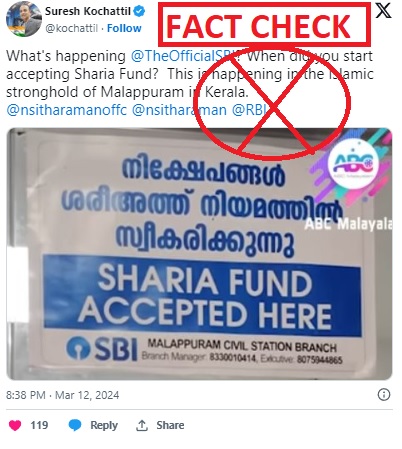Click the Share text label
This screenshot has height=449, width=402.
click(170, 425)
